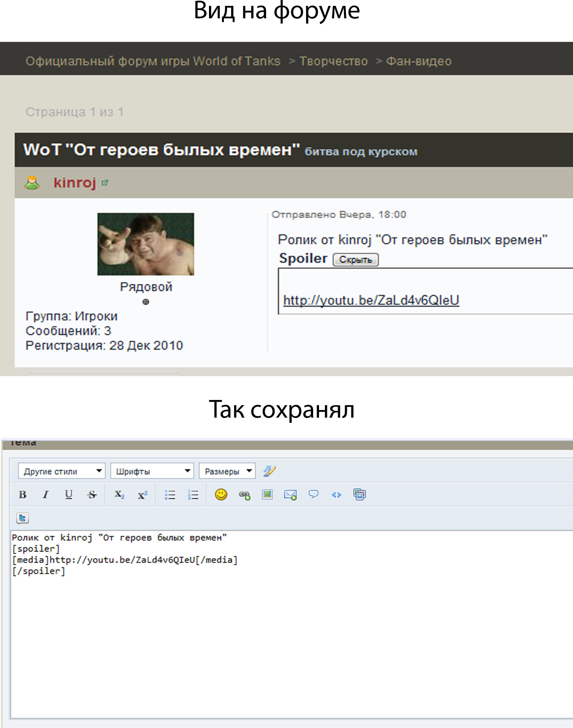Viewport: 573px width, 728px height.
Task: Open the Творчество breadcrumb section
Action: tap(334, 61)
